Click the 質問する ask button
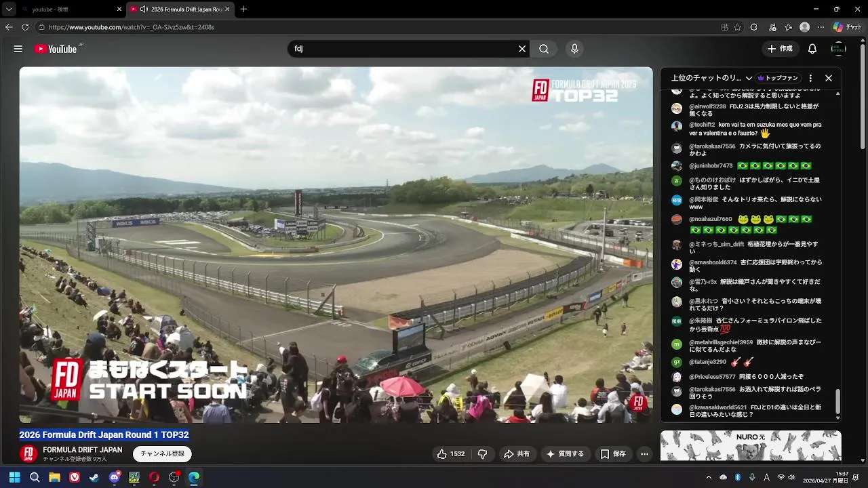The image size is (868, 488). click(x=565, y=454)
